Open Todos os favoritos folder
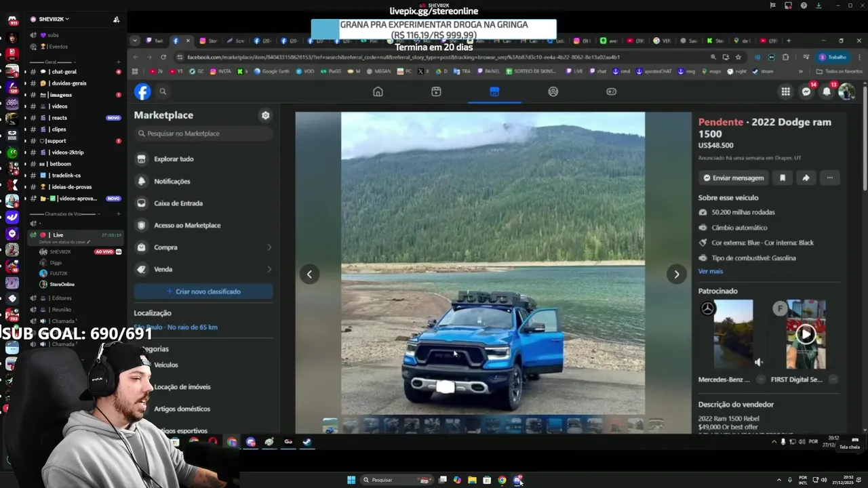Viewport: 868px width, 488px height. click(x=840, y=71)
